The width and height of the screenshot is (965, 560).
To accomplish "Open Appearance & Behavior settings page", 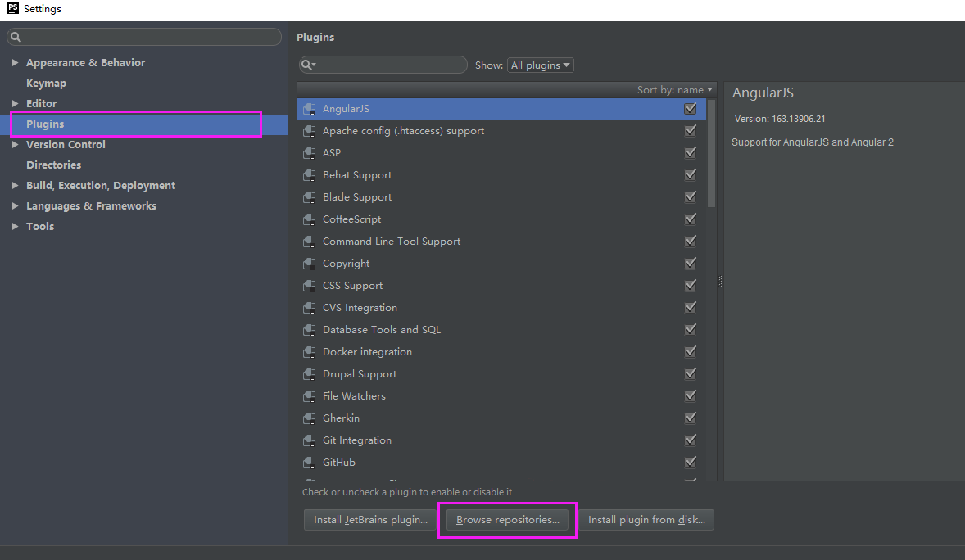I will point(85,63).
